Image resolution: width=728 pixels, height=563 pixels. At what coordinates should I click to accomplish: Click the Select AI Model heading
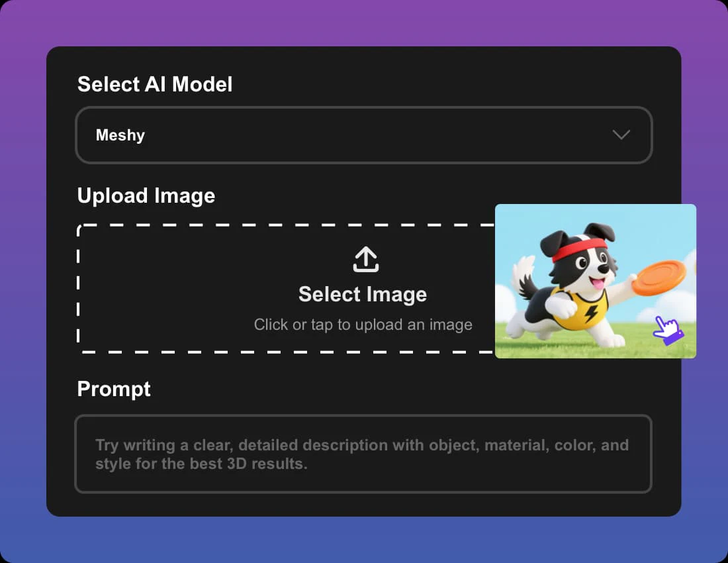pyautogui.click(x=155, y=85)
